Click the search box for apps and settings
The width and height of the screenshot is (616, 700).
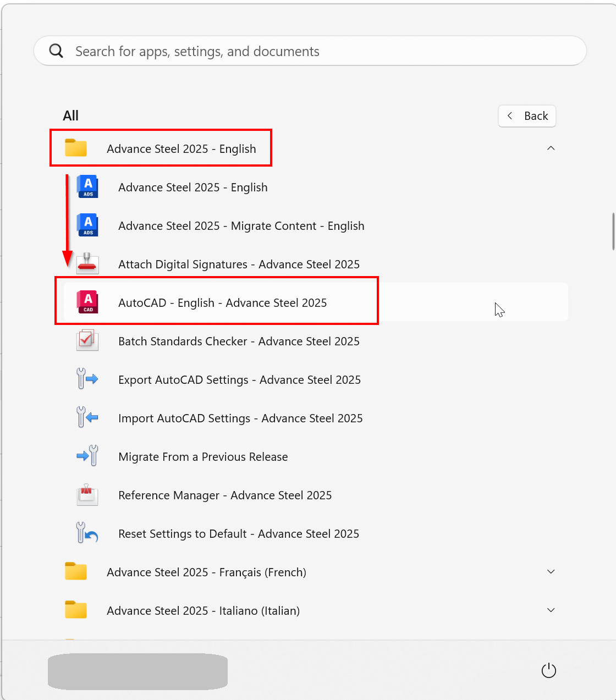point(310,51)
